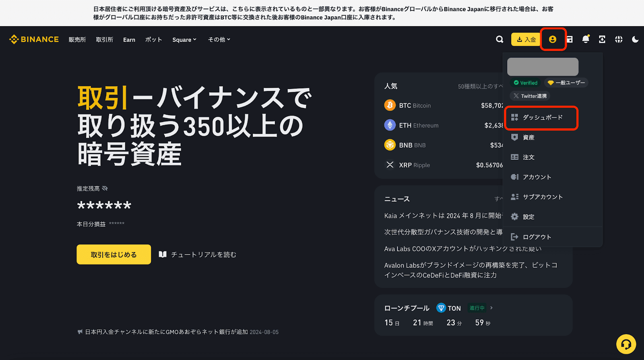
Task: Open the notifications bell
Action: (586, 39)
